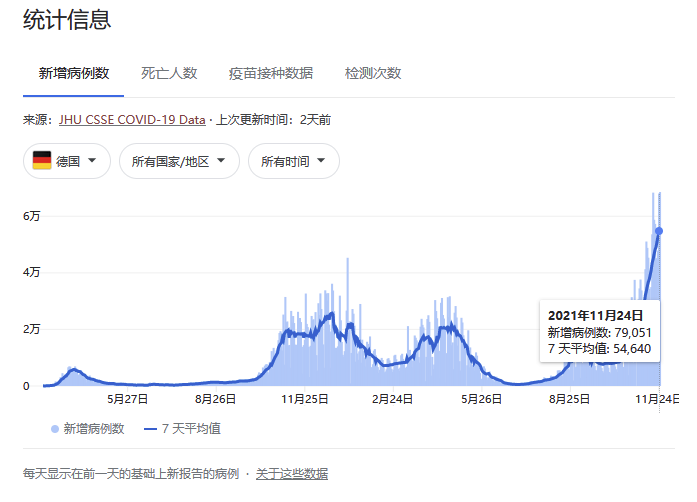Open the 德国 country dropdown
Viewport: 697px width, 502px height.
coord(67,161)
